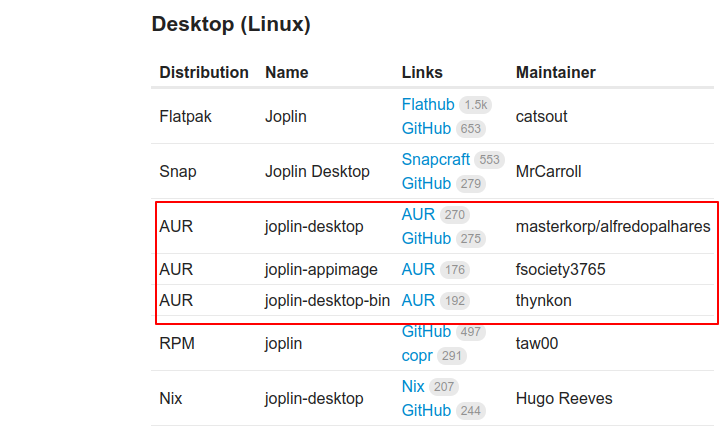This screenshot has width=721, height=433.
Task: Open the GitHub link in Nix row
Action: tap(426, 410)
